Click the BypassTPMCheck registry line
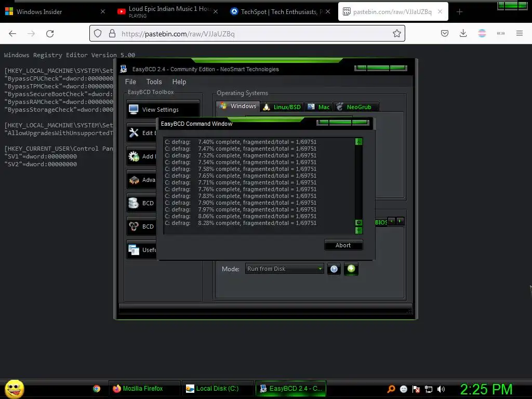Image resolution: width=532 pixels, height=399 pixels. click(59, 86)
